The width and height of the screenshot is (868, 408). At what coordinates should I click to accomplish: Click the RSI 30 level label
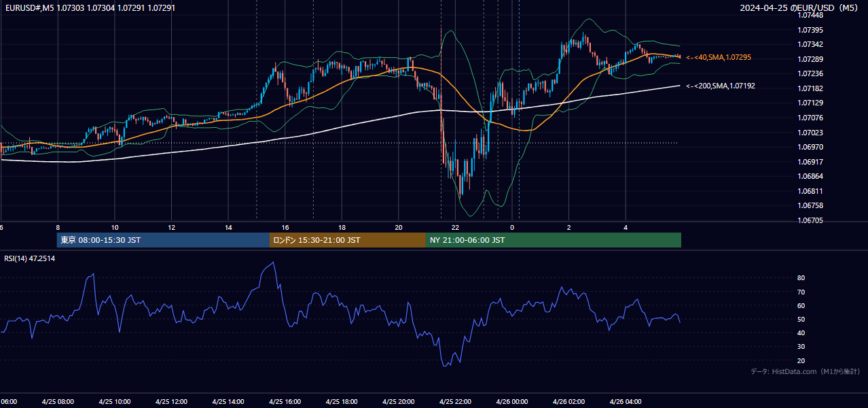pyautogui.click(x=801, y=346)
